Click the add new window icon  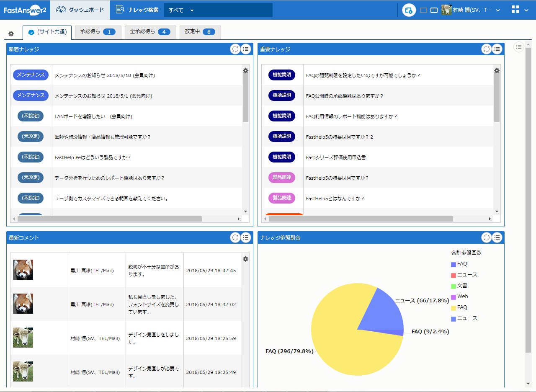tap(409, 10)
